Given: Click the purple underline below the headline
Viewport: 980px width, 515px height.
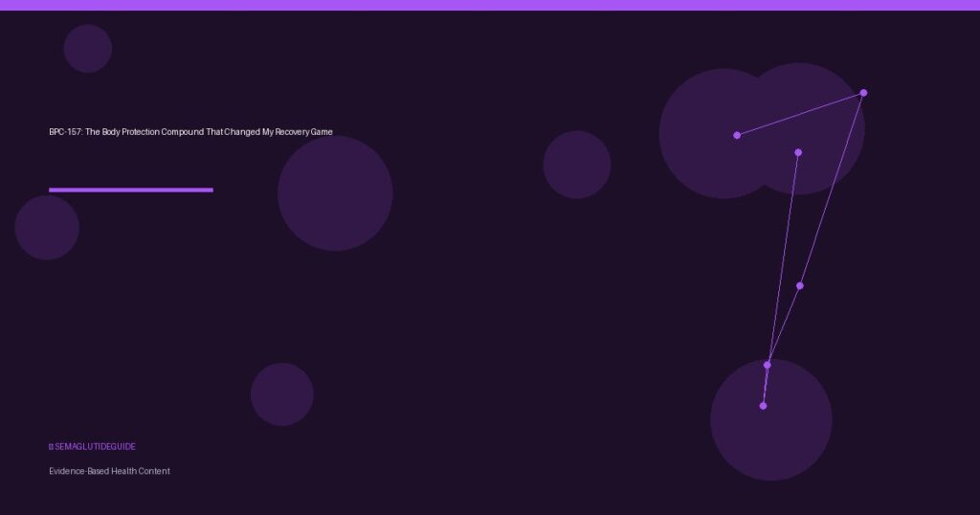Looking at the screenshot, I should (x=130, y=190).
